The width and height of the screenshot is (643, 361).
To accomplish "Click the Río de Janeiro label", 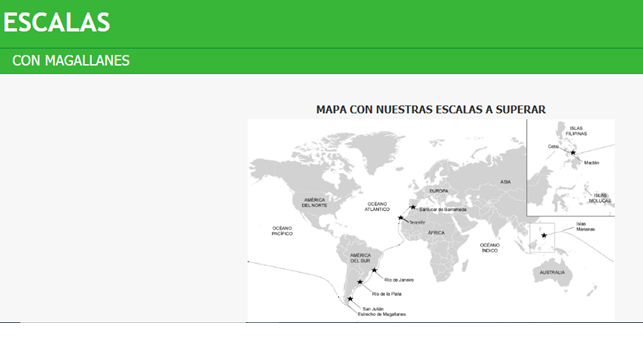I will (399, 280).
